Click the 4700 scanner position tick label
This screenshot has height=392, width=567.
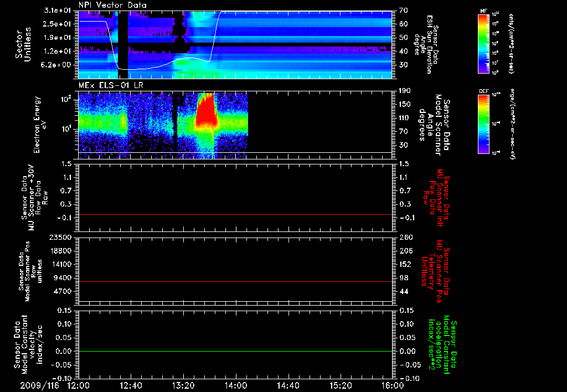pyautogui.click(x=63, y=291)
